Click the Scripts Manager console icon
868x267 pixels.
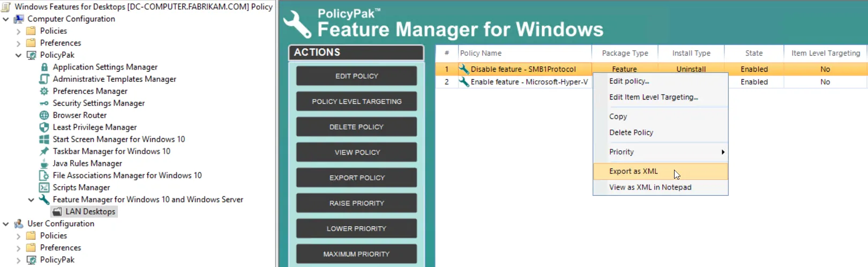click(44, 187)
